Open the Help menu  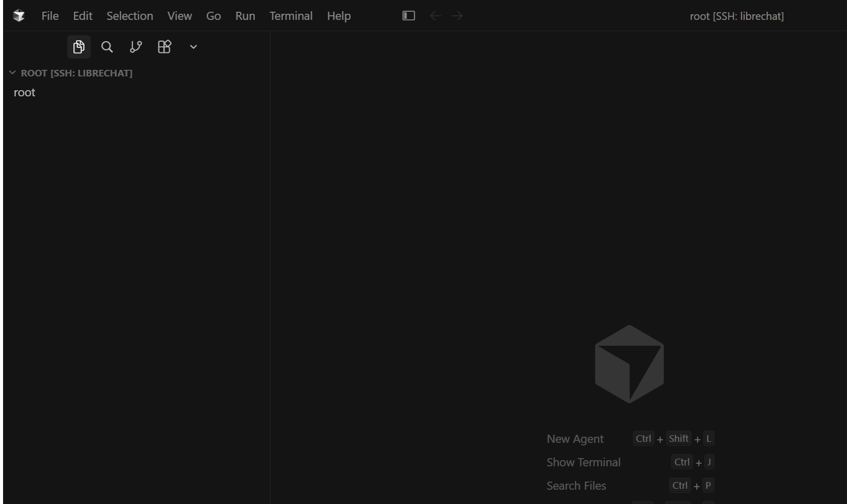(x=339, y=16)
